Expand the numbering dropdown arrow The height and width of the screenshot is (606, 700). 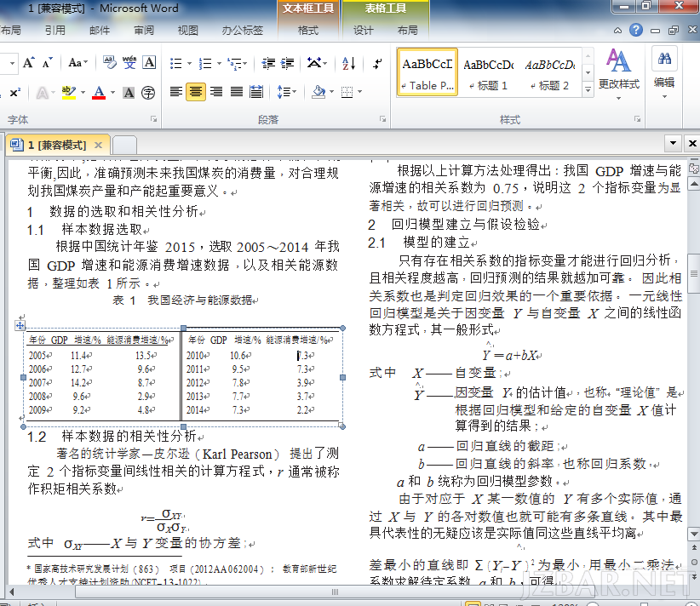coord(219,63)
